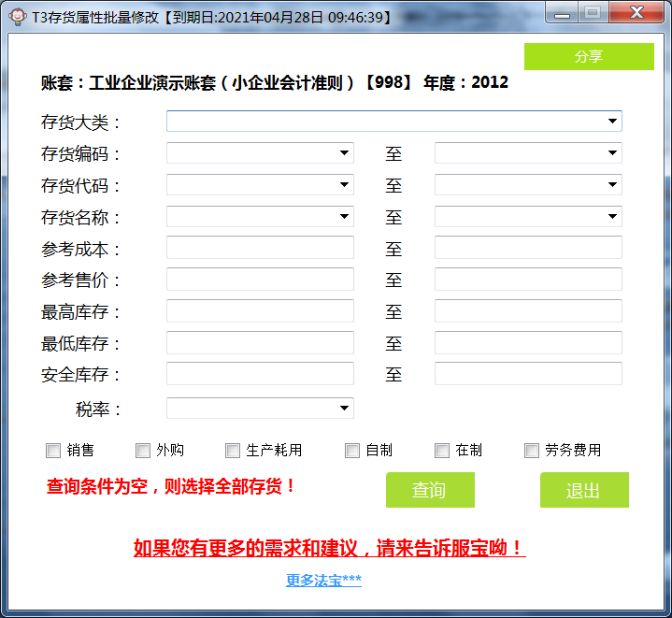Focus the 最低库存 minimum input field
Viewport: 672px width, 618px height.
coord(260,342)
